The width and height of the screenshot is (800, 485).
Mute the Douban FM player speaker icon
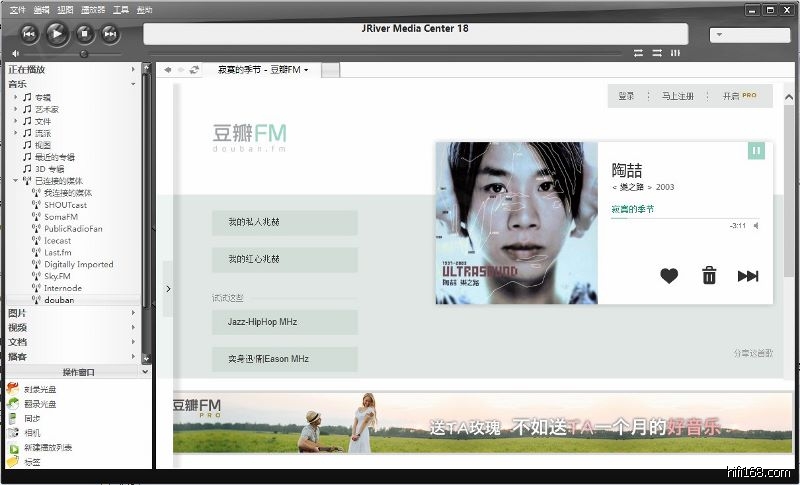click(755, 226)
